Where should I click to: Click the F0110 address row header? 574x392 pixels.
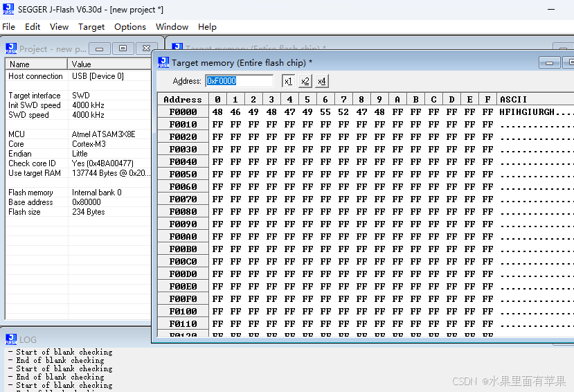coord(183,323)
